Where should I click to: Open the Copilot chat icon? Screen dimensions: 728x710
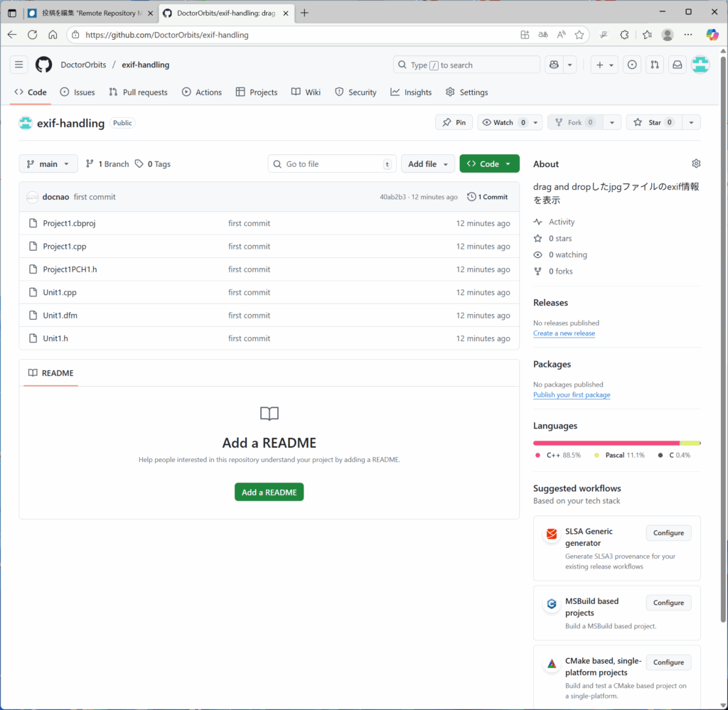click(x=553, y=65)
